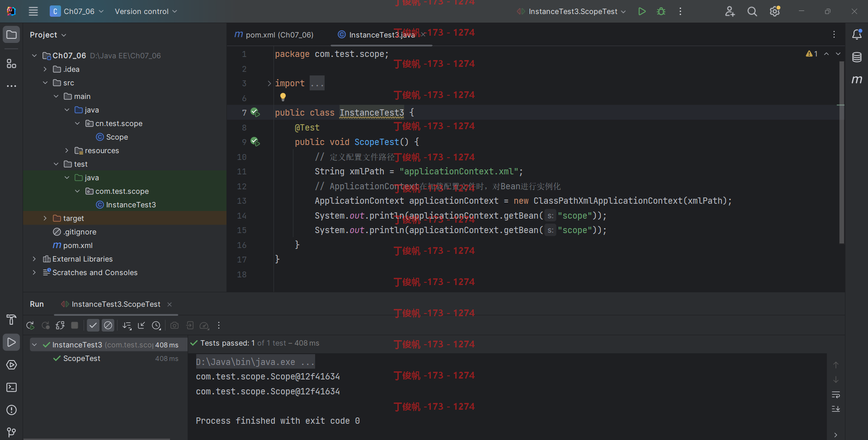Click the gutter run icon for class InstanceTest3
Image resolution: width=868 pixels, height=440 pixels.
(255, 112)
